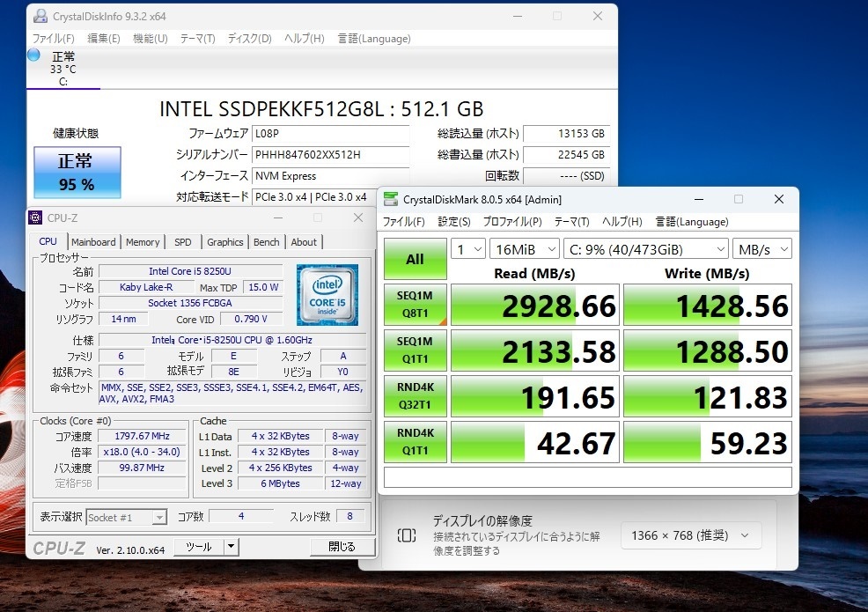Open the C: 9% drive selection dropdown

click(646, 249)
